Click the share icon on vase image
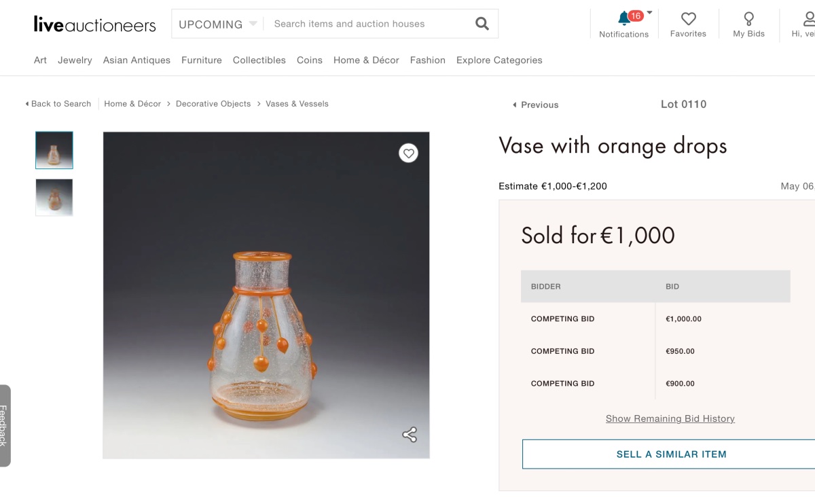 pyautogui.click(x=409, y=435)
